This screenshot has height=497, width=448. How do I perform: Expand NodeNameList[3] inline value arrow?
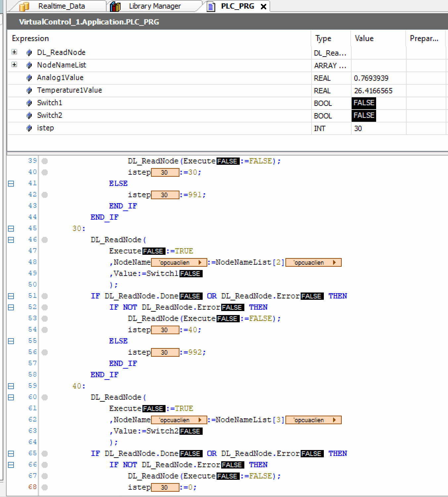coord(334,420)
